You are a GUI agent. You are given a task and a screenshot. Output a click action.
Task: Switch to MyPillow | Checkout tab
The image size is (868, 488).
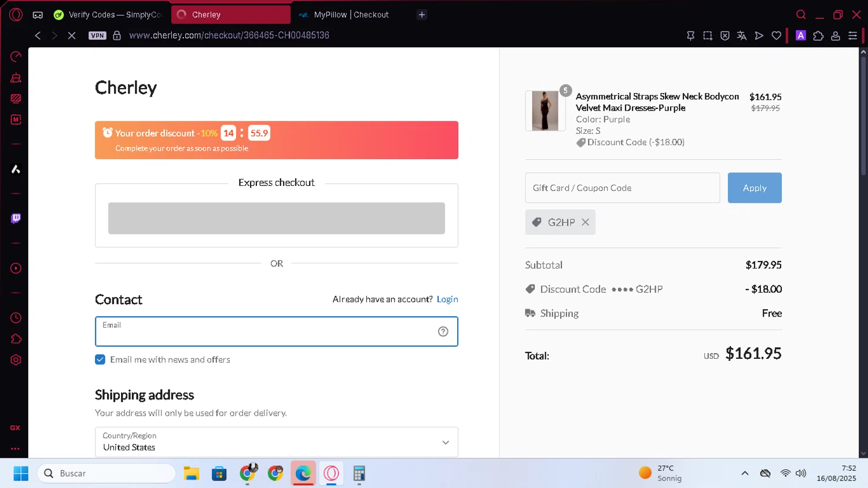(351, 14)
